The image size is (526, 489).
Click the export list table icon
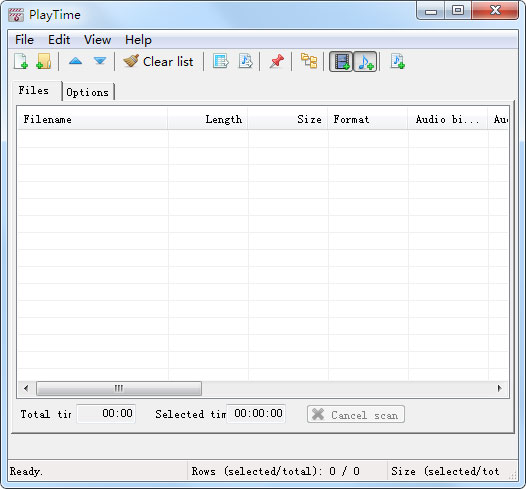point(221,61)
